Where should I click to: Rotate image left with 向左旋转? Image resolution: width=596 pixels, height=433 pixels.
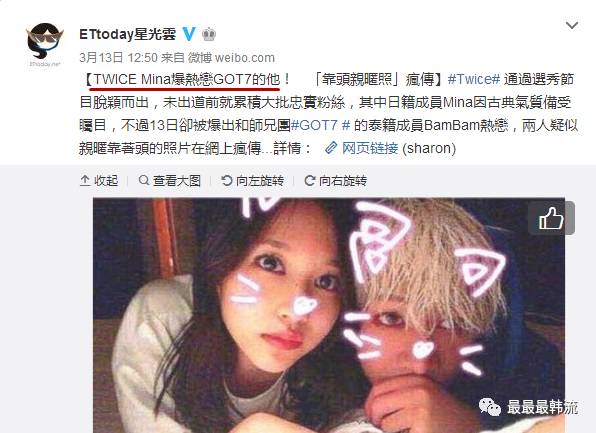(x=252, y=181)
